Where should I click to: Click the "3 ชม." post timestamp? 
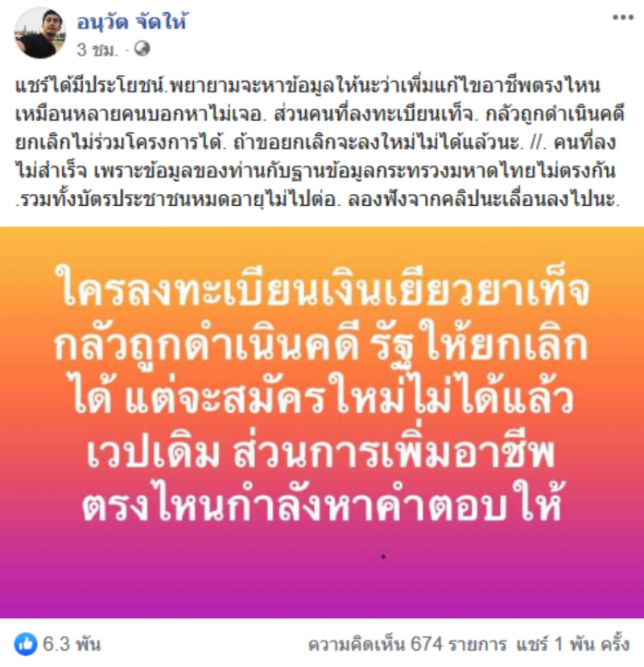[x=97, y=50]
